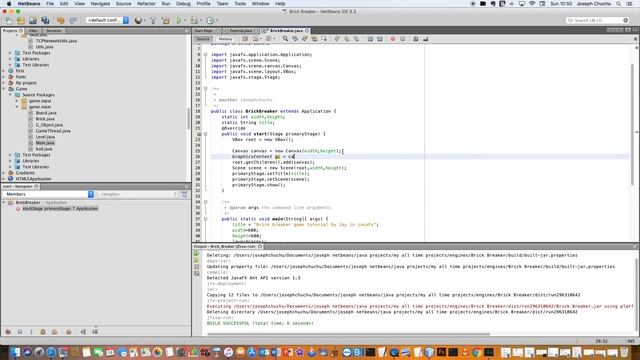640x360 pixels.
Task: Open the Refactor menu
Action: pyautogui.click(x=146, y=4)
